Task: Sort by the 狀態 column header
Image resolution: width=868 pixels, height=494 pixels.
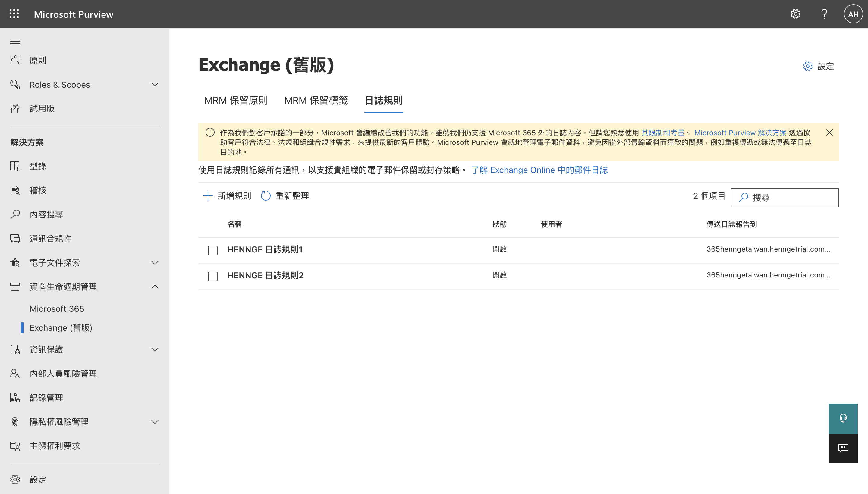Action: 499,224
